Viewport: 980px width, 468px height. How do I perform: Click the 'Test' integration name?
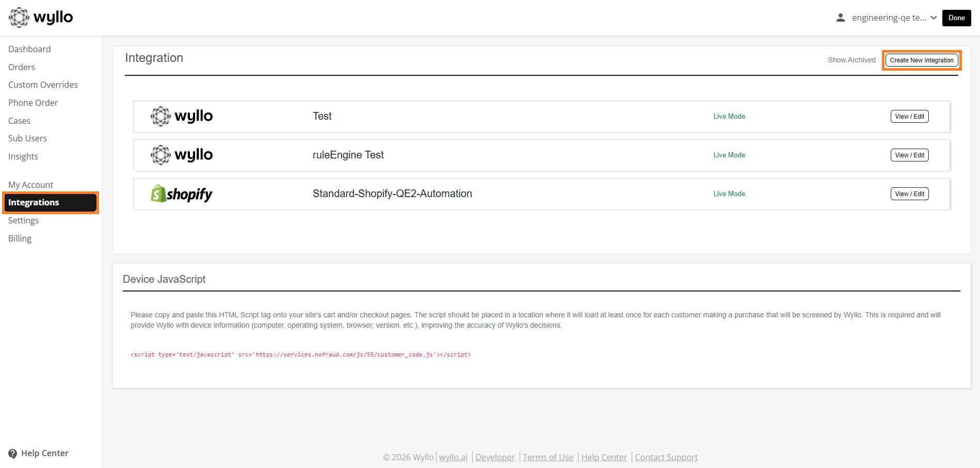322,116
